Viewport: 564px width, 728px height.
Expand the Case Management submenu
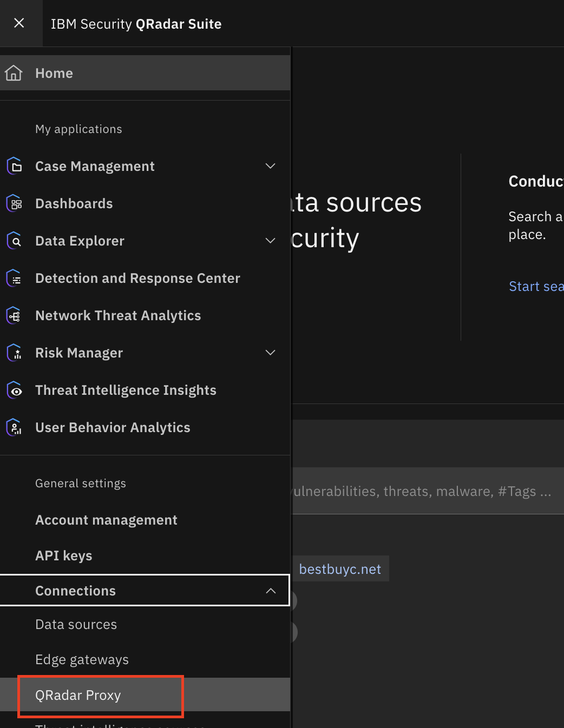click(x=270, y=166)
